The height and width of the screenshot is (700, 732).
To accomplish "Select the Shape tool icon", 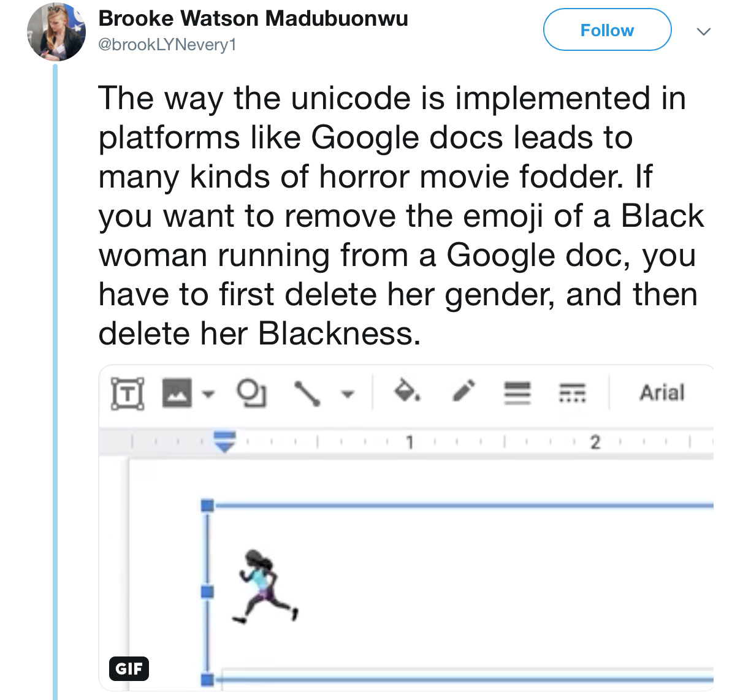I will (252, 393).
